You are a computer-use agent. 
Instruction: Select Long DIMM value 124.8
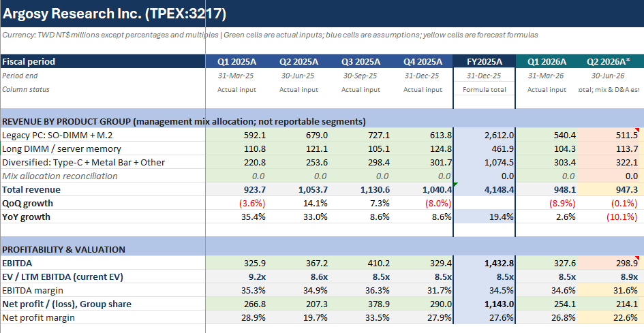(423, 148)
